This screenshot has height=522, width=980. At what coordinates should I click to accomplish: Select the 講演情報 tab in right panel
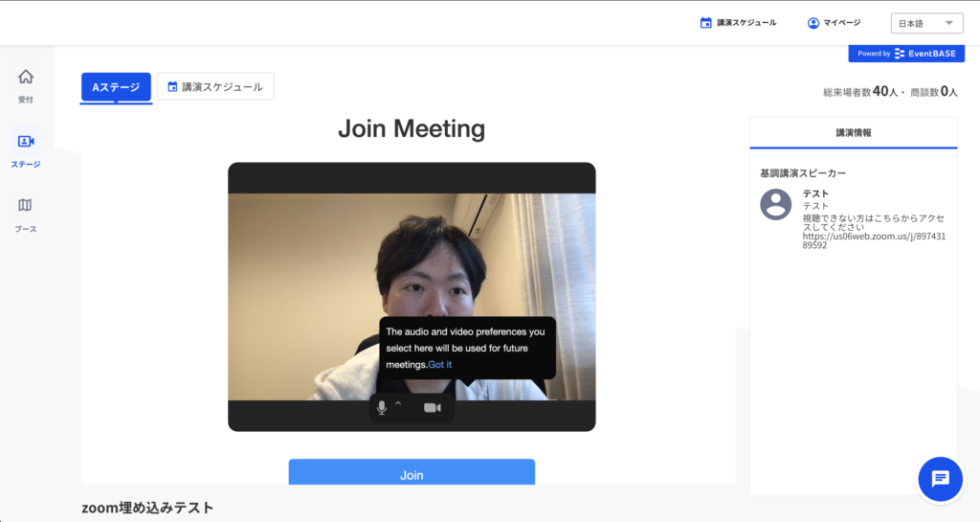tap(853, 132)
